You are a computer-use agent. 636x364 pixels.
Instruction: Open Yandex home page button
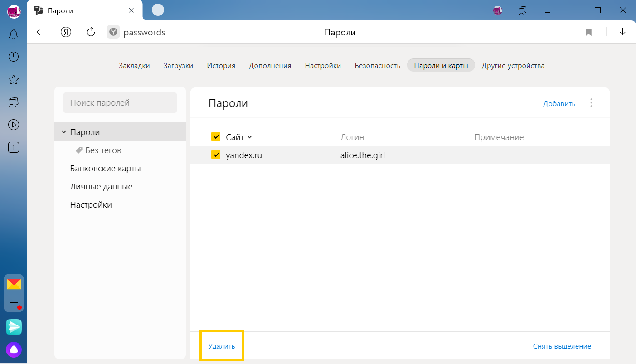pos(66,32)
